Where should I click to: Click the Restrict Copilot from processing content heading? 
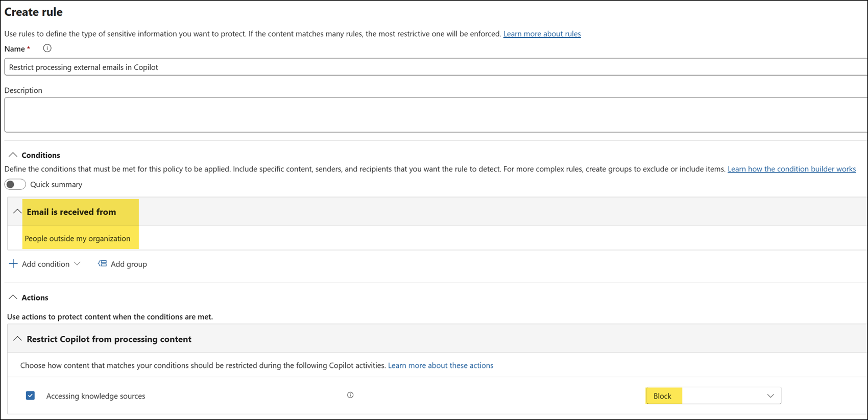tap(109, 339)
